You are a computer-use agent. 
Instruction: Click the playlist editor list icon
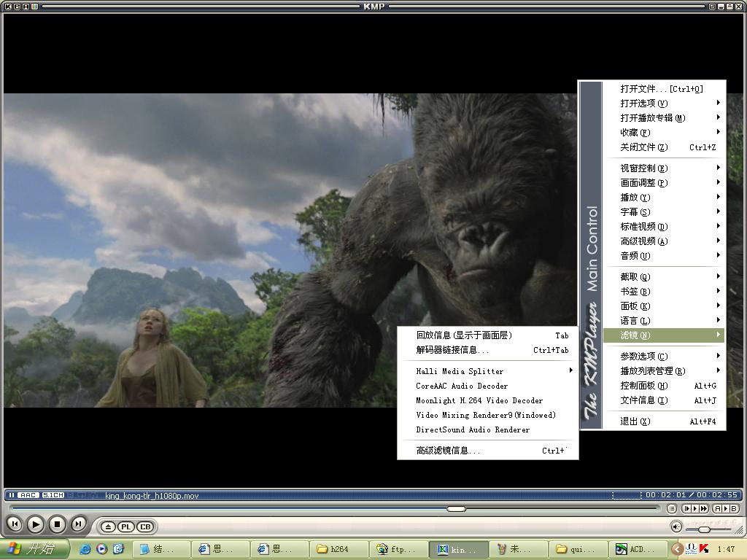coord(671,508)
